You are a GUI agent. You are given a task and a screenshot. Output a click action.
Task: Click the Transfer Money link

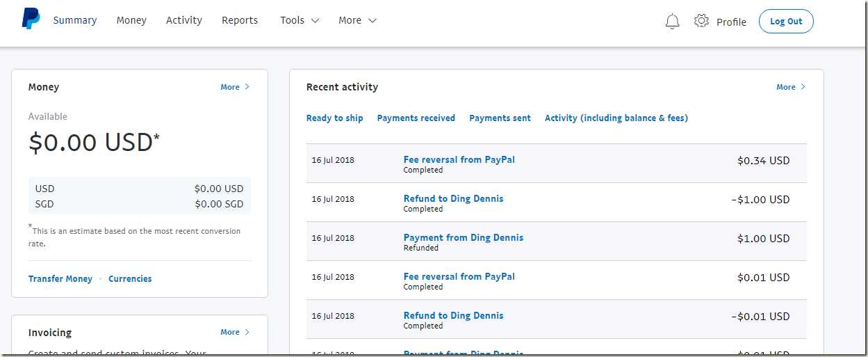[60, 278]
